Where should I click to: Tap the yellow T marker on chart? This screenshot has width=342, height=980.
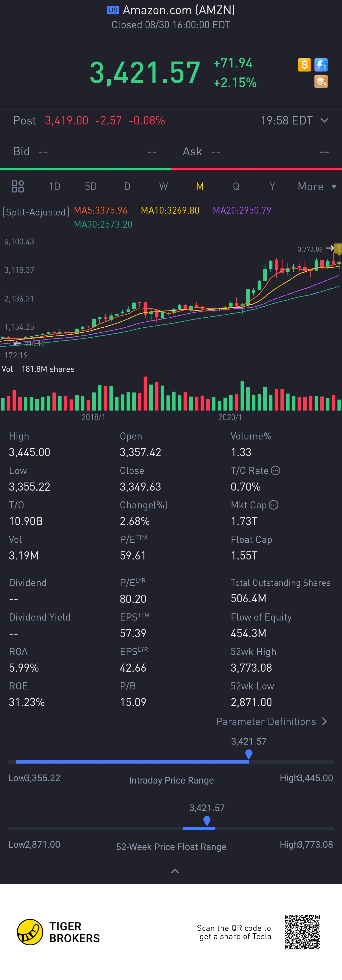338,249
